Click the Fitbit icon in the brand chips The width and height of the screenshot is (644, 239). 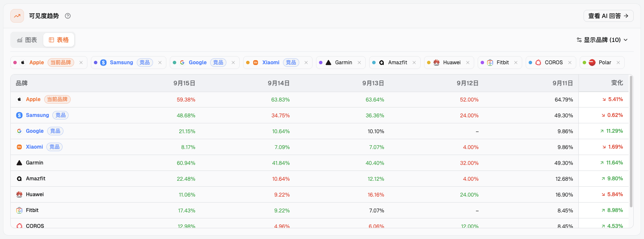(x=490, y=63)
